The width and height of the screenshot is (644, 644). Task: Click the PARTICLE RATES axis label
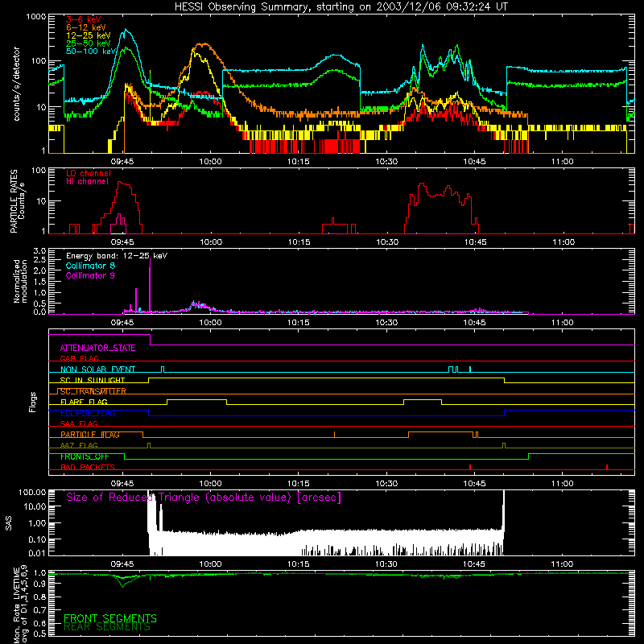point(18,201)
